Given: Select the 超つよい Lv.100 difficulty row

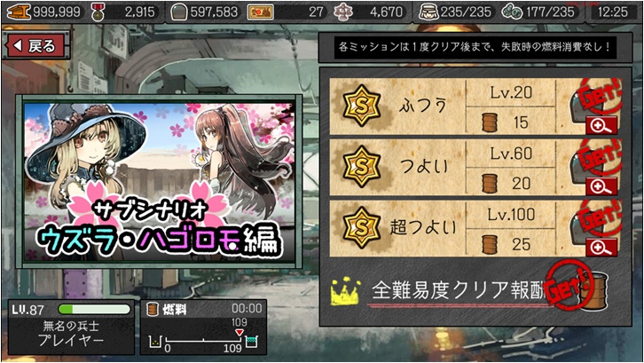Looking at the screenshot, I should [475, 228].
